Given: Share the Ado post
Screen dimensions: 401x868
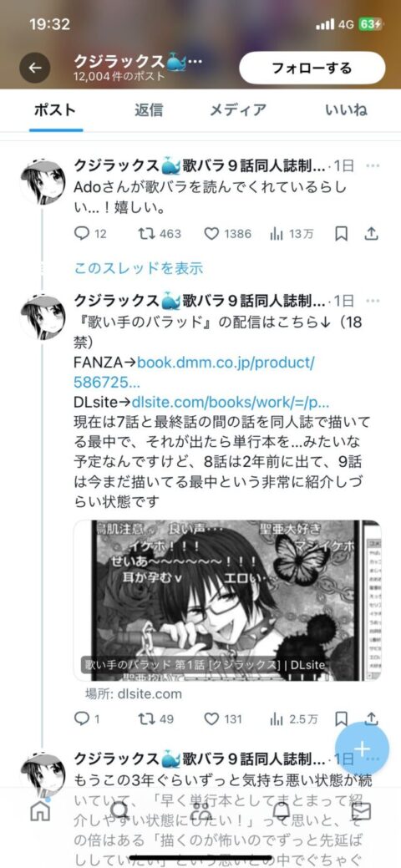Looking at the screenshot, I should pos(371,234).
